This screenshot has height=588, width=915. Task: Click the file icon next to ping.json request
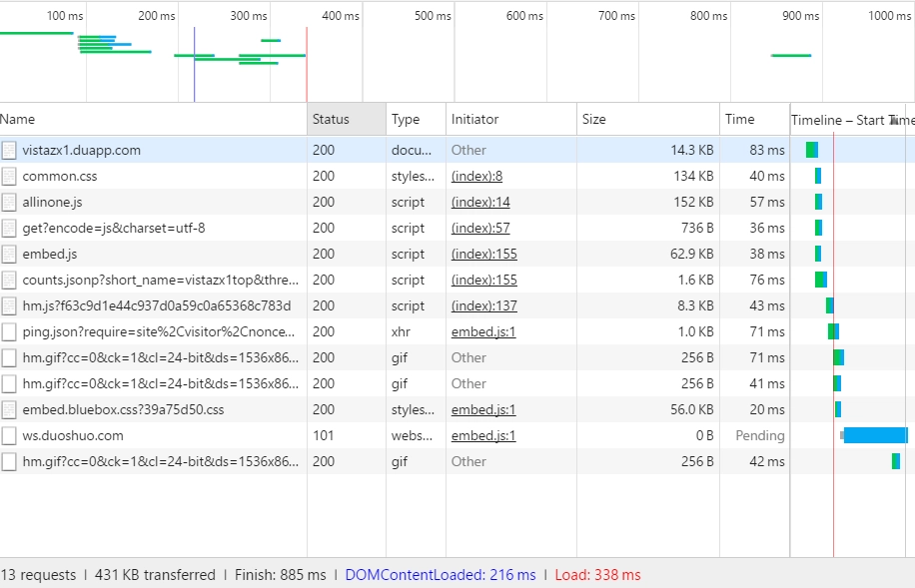point(9,332)
